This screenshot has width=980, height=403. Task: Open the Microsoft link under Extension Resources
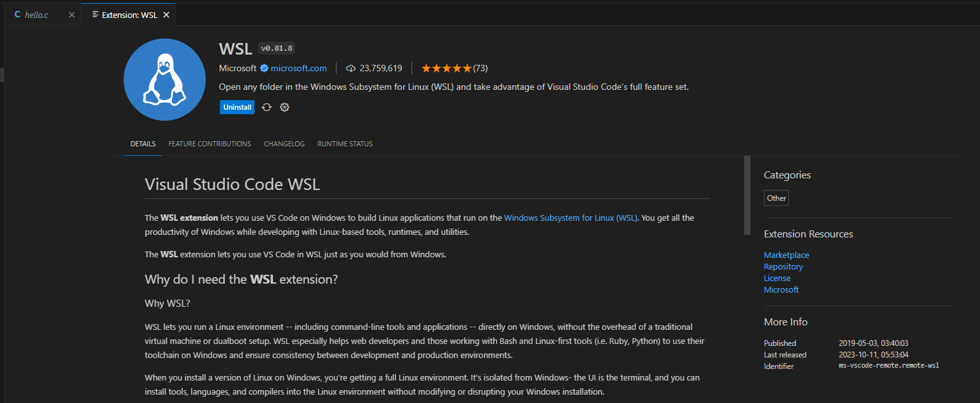coord(781,289)
